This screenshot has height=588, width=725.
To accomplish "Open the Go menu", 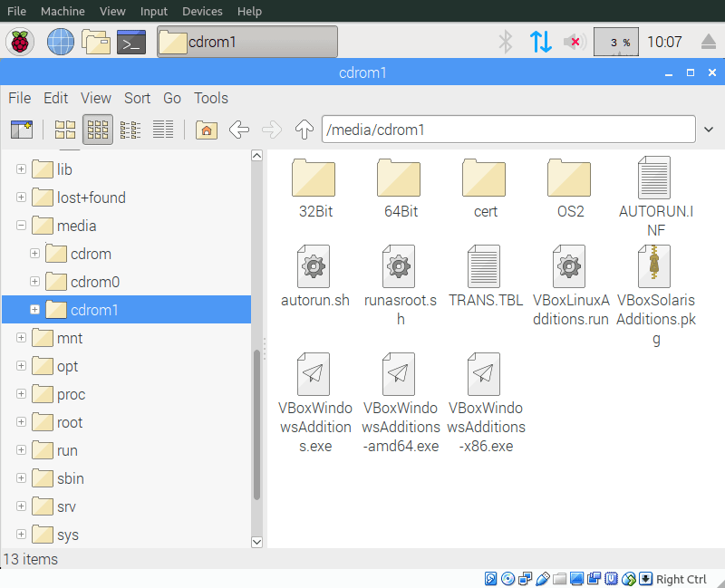I will tap(172, 98).
